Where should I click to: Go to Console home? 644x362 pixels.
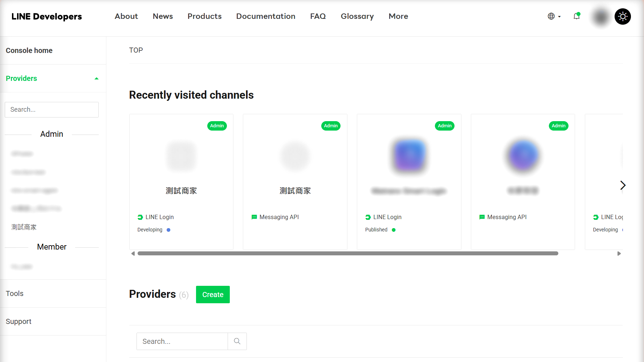(x=29, y=50)
